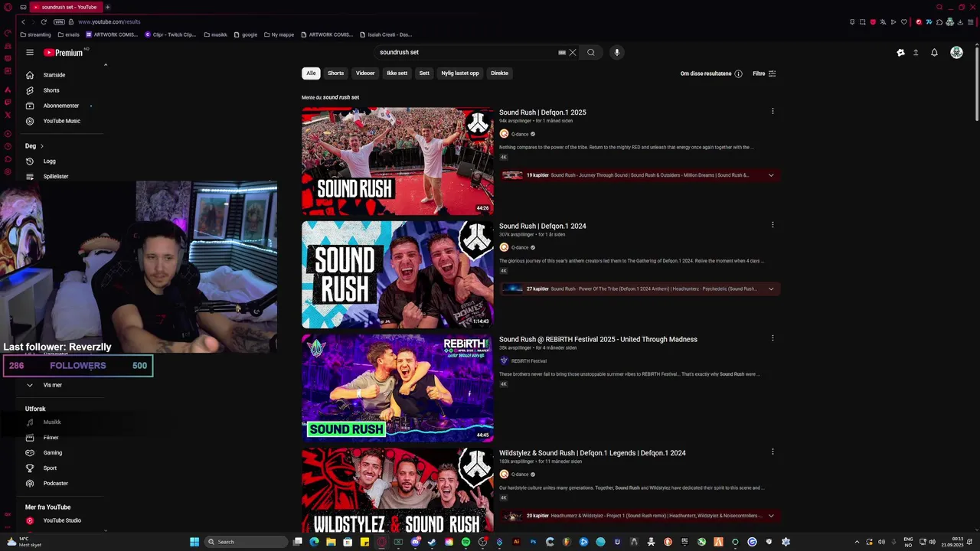
Task: Open the Sound Rush Defqon.1 2025 thumbnail
Action: pos(397,161)
